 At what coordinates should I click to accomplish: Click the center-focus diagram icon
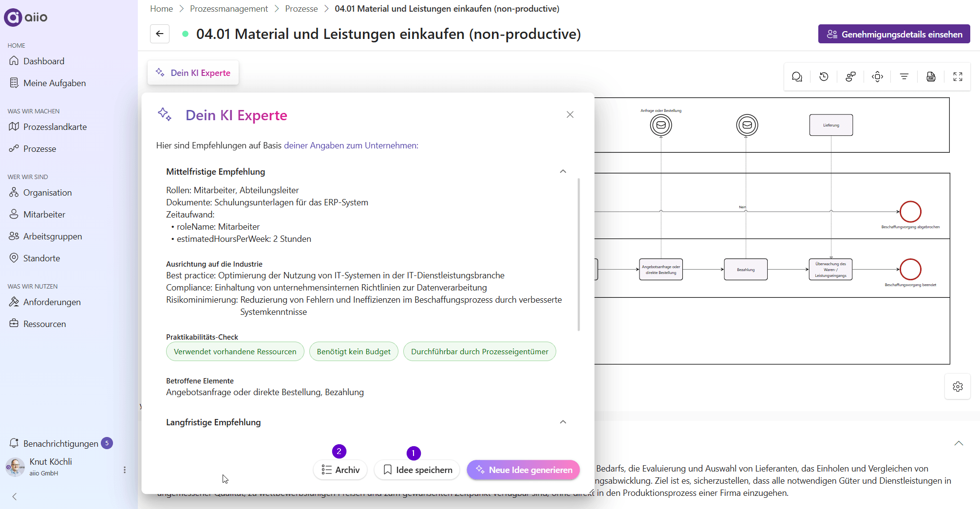877,77
